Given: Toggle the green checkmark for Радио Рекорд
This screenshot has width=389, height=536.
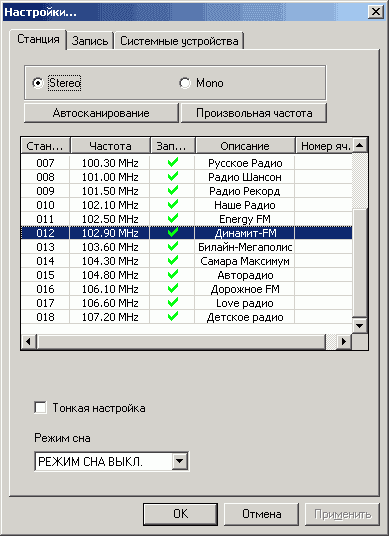Looking at the screenshot, I should coord(173,191).
